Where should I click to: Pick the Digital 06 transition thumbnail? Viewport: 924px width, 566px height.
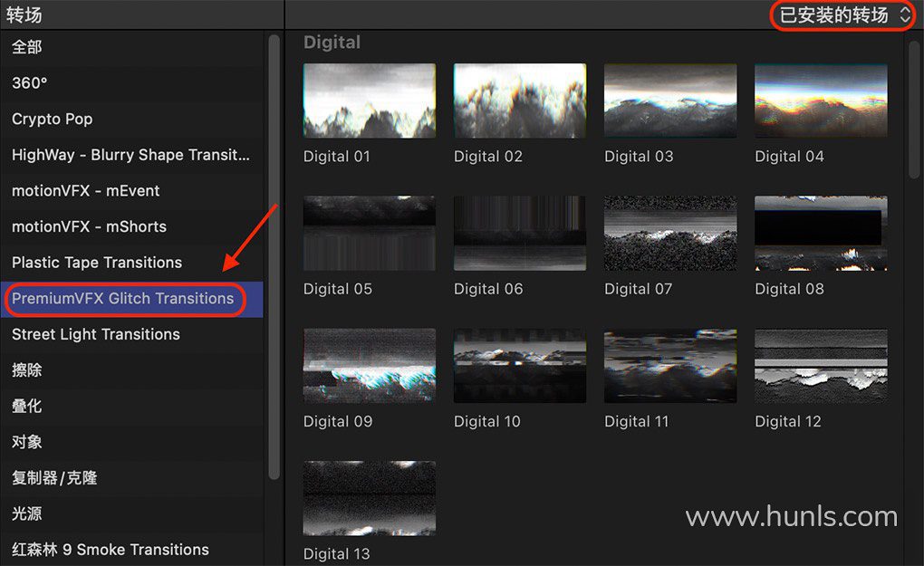pos(520,234)
